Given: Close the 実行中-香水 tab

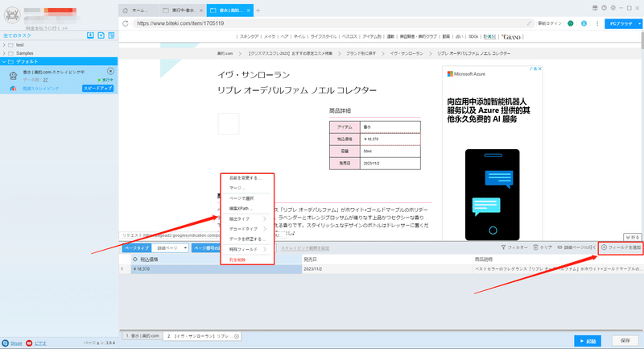Looking at the screenshot, I should 201,10.
